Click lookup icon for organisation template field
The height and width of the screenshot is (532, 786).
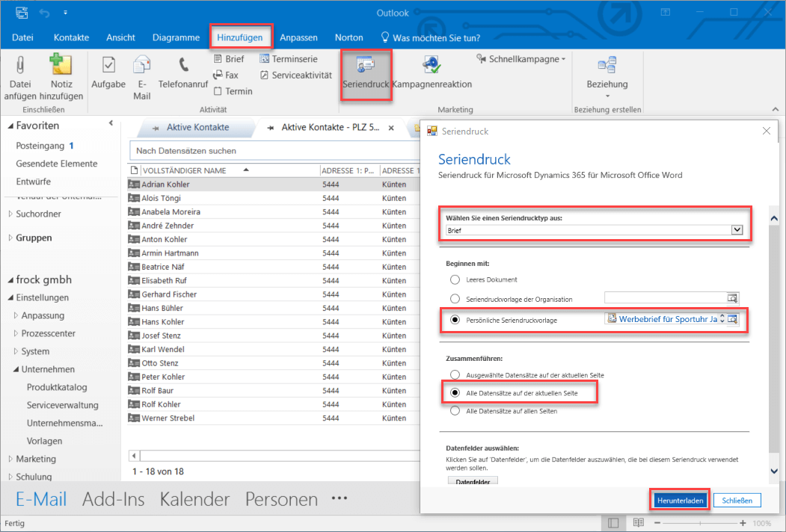pyautogui.click(x=732, y=298)
